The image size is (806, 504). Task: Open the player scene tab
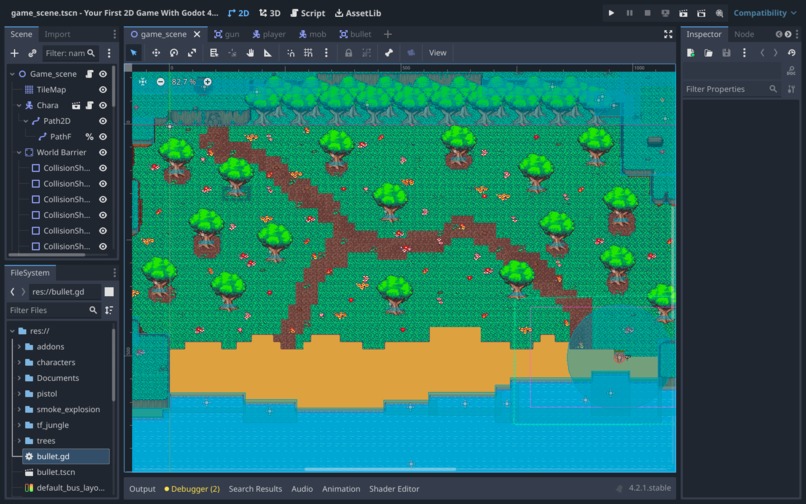coord(269,34)
